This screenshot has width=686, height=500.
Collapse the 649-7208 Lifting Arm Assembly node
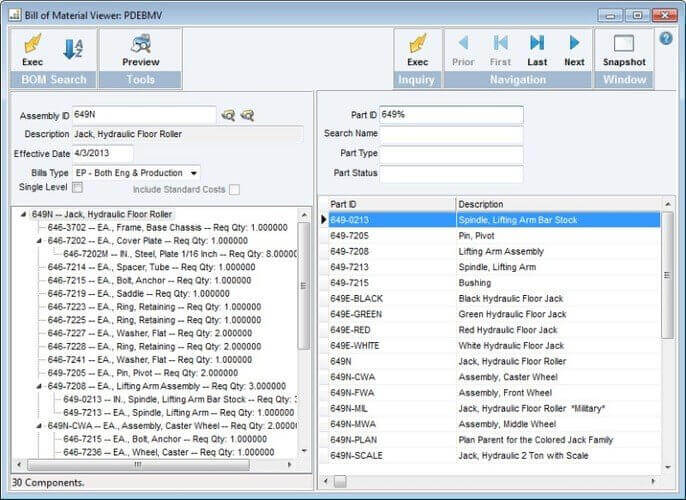click(x=40, y=385)
